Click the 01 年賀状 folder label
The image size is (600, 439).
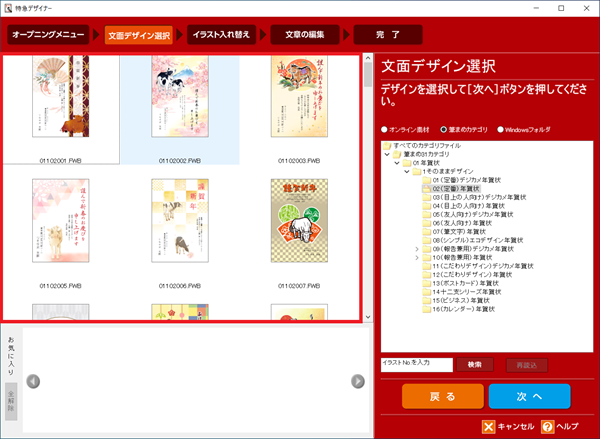pyautogui.click(x=426, y=163)
